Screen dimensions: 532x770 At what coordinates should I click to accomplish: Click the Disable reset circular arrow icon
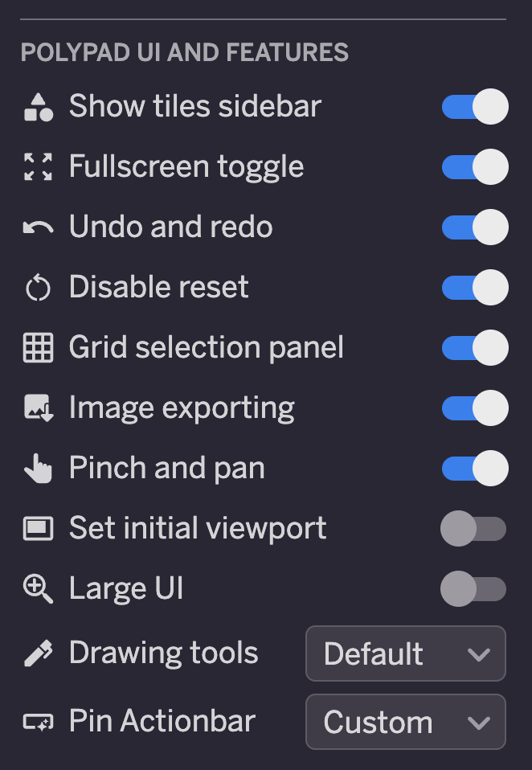pos(38,286)
